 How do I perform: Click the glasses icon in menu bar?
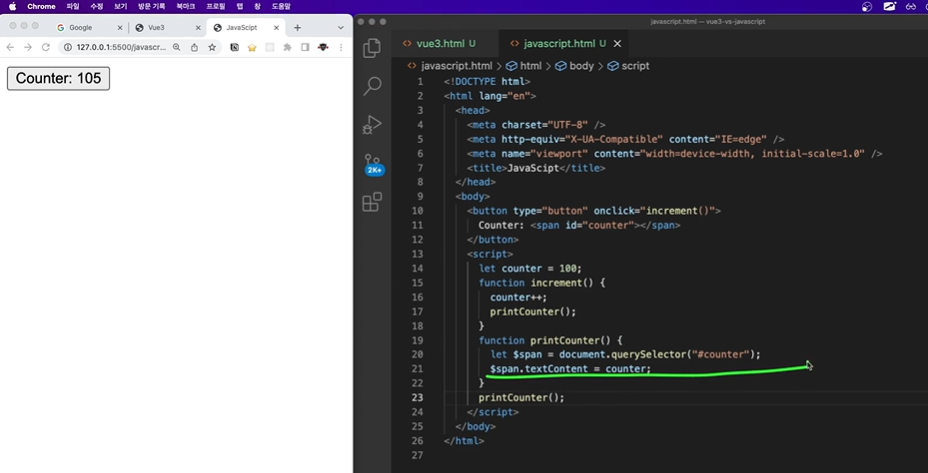pyautogui.click(x=912, y=7)
